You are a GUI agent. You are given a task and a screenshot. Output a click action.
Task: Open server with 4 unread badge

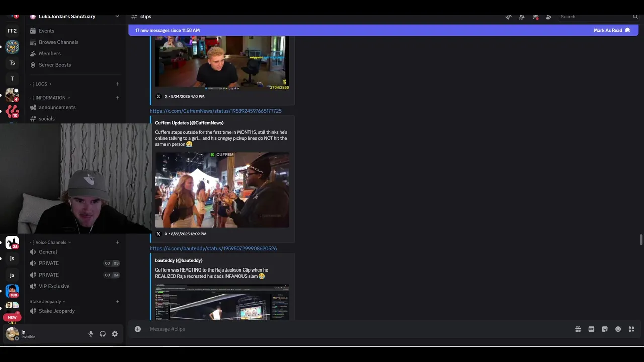pos(12,95)
